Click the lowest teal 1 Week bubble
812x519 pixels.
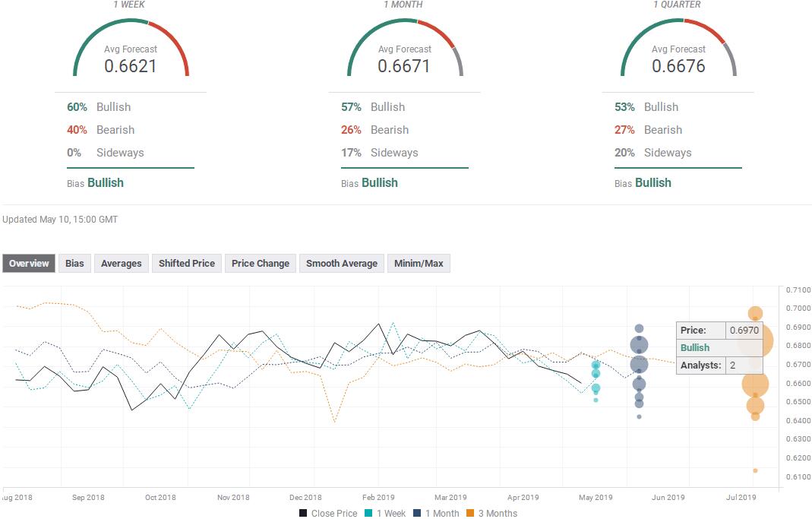coord(596,400)
